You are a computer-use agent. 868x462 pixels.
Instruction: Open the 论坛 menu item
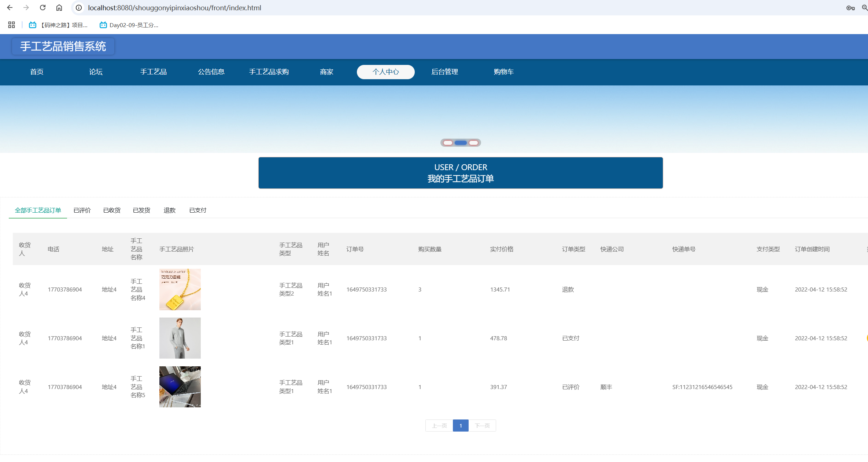(x=96, y=72)
